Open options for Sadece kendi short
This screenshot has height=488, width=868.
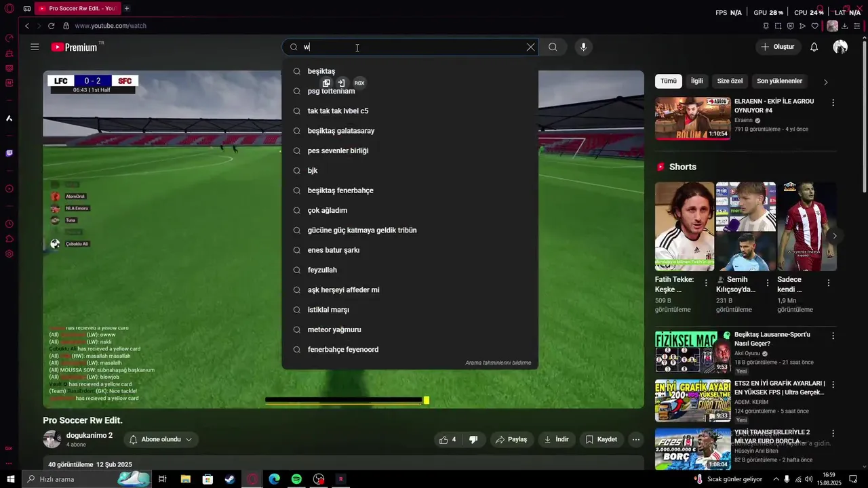tap(829, 283)
